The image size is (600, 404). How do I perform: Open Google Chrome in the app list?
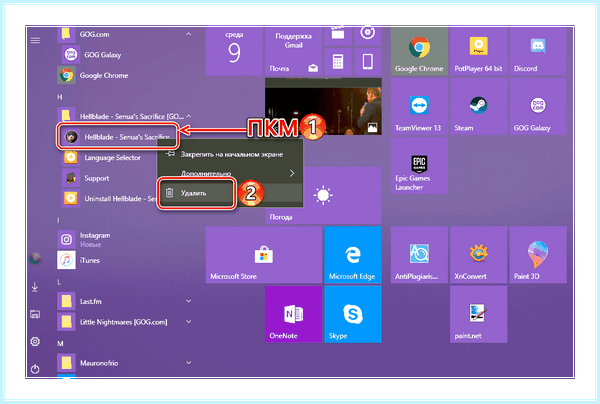point(124,75)
